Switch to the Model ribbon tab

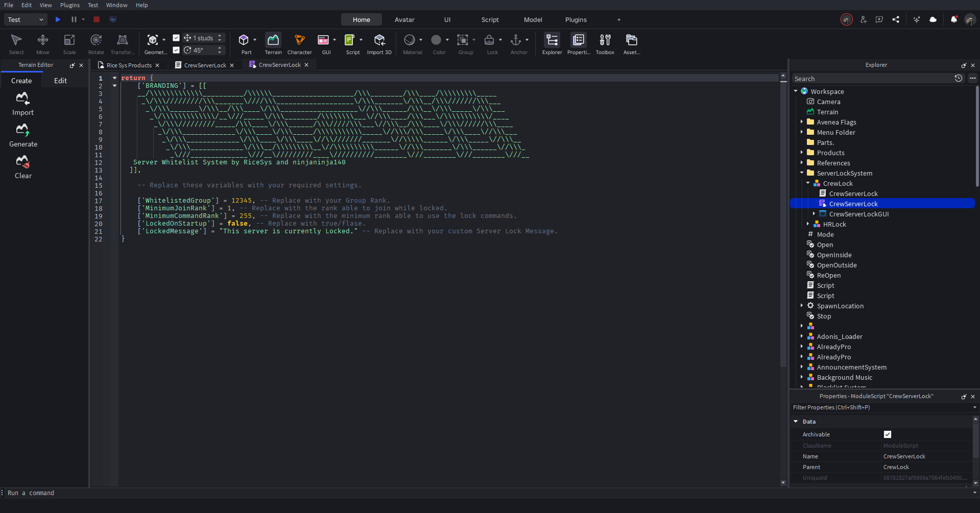click(533, 19)
